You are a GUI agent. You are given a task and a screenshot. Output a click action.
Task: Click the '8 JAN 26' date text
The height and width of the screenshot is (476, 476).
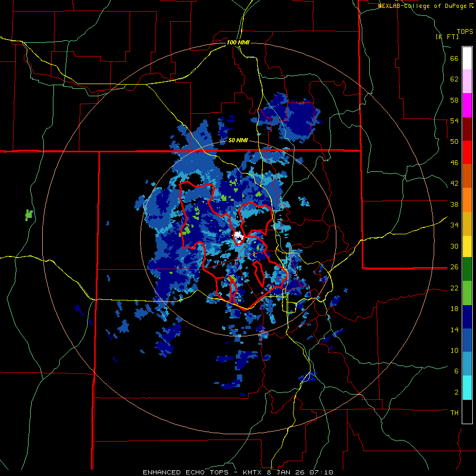pyautogui.click(x=286, y=472)
